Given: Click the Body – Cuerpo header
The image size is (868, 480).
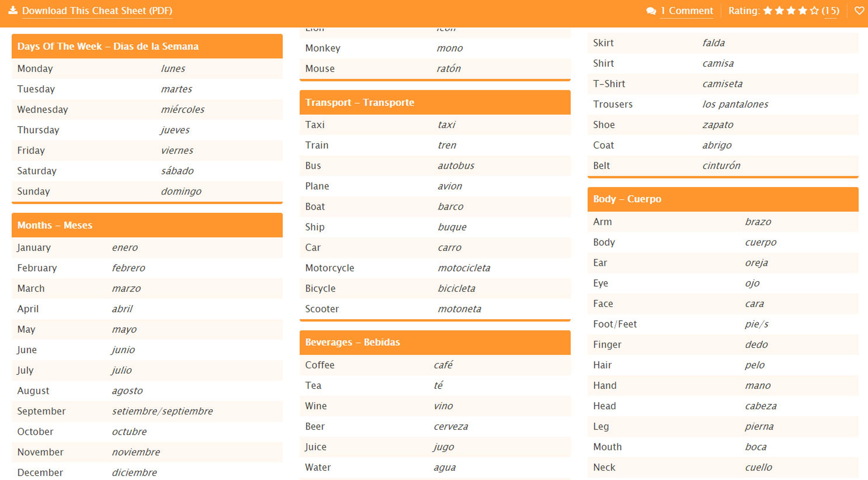Looking at the screenshot, I should tap(627, 199).
